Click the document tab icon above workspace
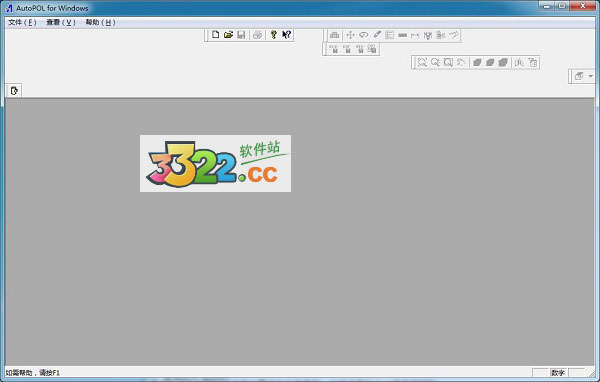The image size is (600, 382). pos(14,91)
